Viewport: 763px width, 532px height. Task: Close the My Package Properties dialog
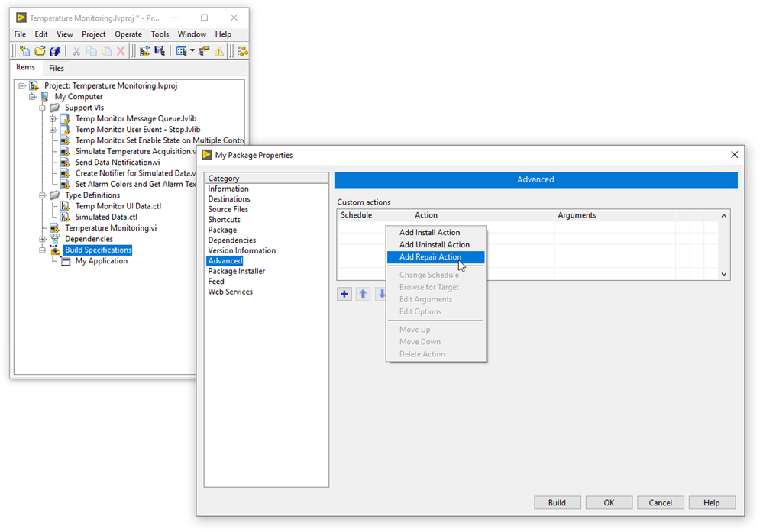tap(734, 155)
